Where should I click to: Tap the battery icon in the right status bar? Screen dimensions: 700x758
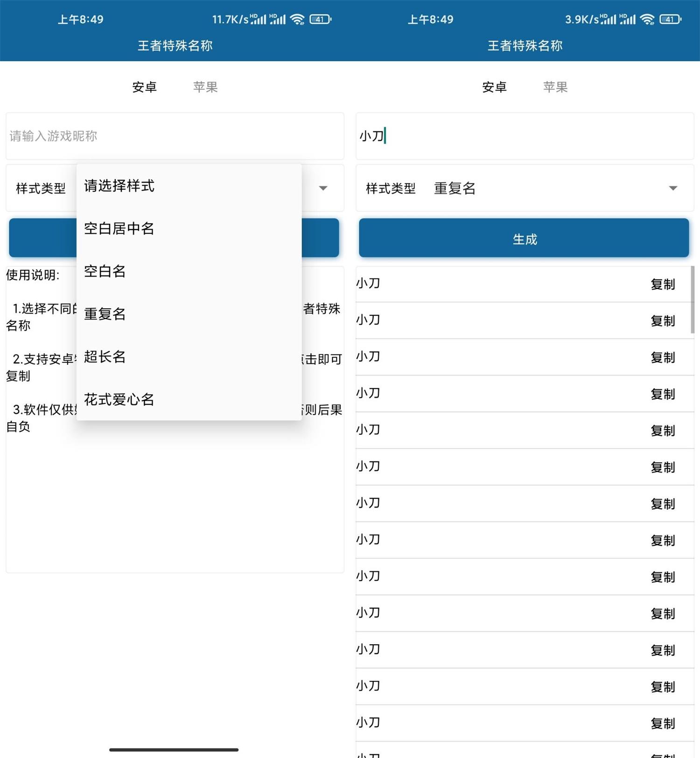point(670,19)
